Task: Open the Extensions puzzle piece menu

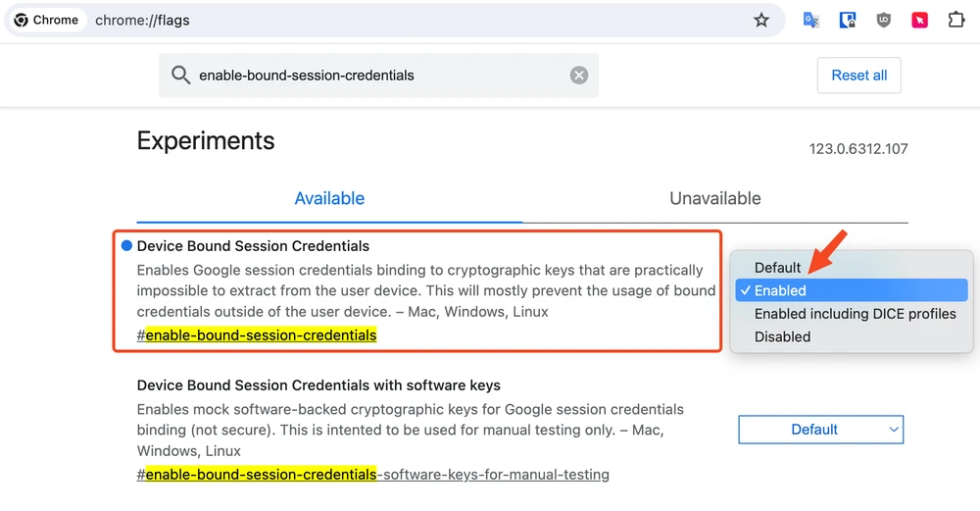Action: [956, 20]
